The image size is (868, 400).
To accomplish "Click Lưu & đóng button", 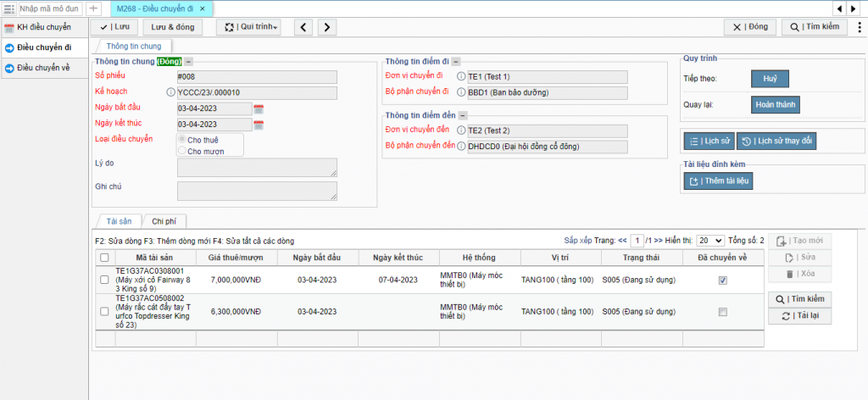I will (173, 27).
